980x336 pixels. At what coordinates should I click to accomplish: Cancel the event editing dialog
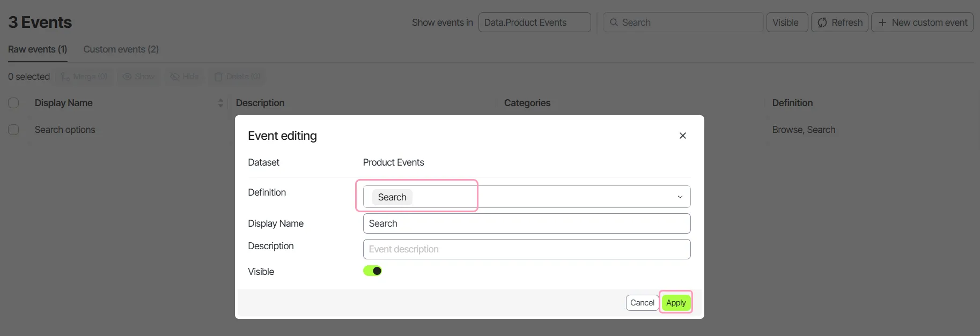pos(642,303)
